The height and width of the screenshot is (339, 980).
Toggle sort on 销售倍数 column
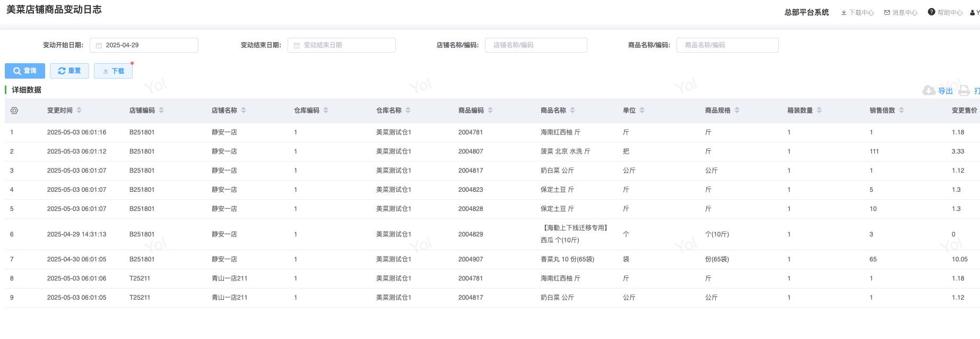(x=901, y=111)
